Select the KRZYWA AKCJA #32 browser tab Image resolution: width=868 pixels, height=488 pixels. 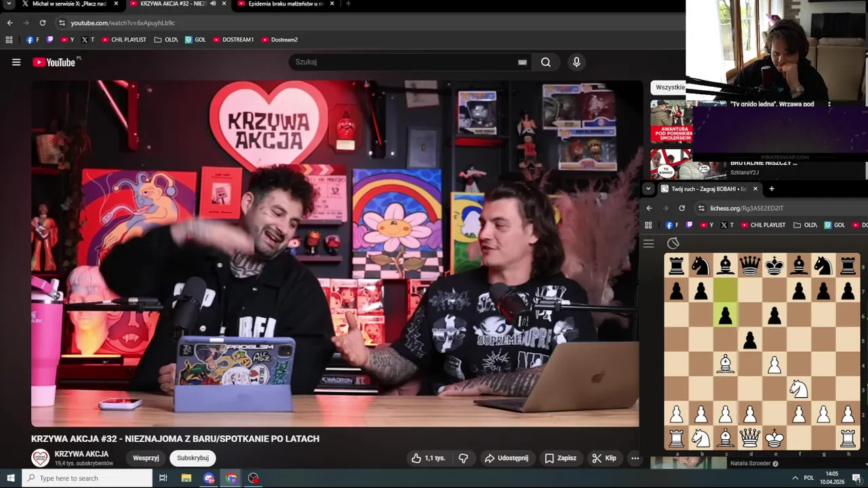(x=173, y=4)
